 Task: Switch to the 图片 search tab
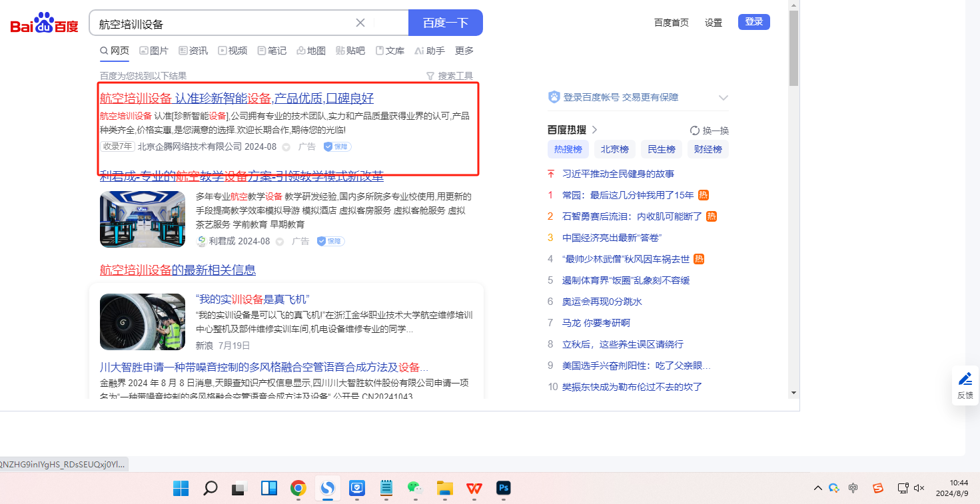(x=154, y=51)
